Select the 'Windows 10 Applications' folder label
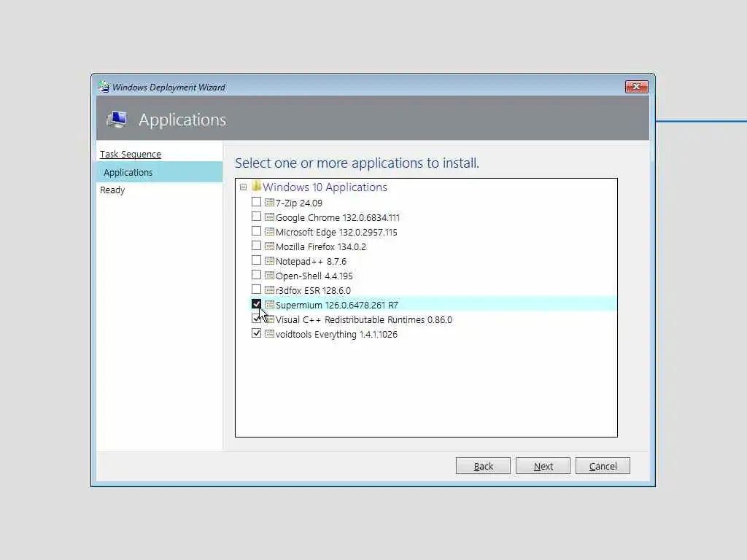 tap(325, 187)
